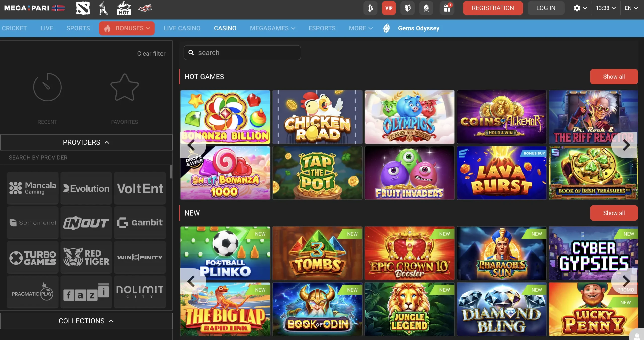Screen dimensions: 644x340
Task: Filter by Red Tiger provider
Action: click(86, 257)
